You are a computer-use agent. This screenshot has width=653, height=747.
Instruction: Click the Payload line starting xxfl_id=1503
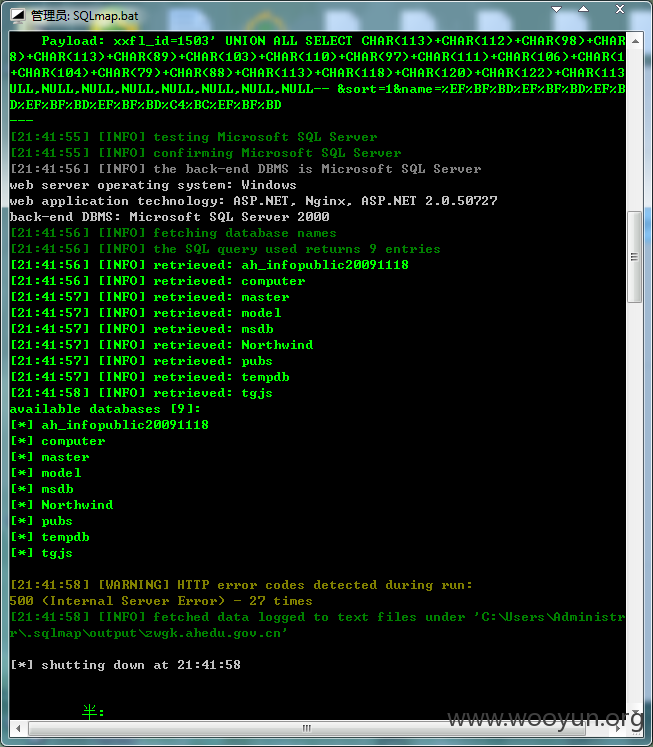[x=333, y=41]
